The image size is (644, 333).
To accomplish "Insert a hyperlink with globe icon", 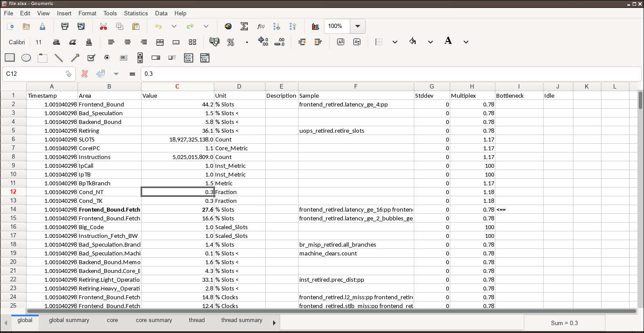I will (228, 26).
